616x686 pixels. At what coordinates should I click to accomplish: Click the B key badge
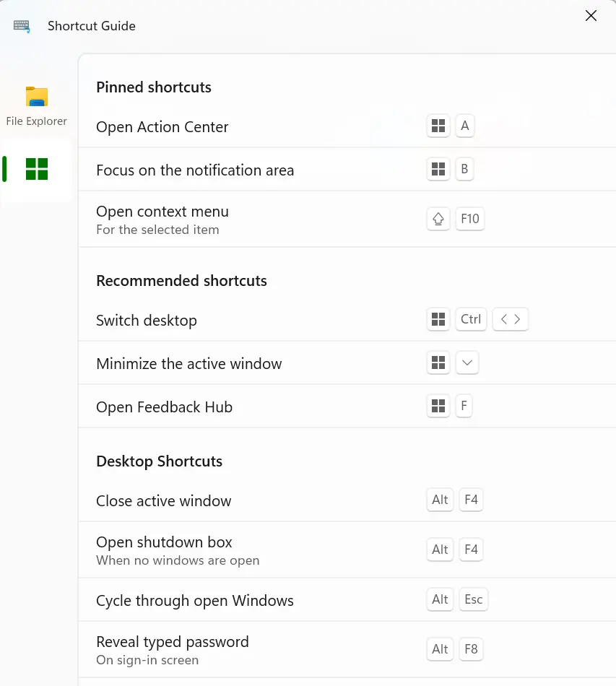click(x=464, y=169)
